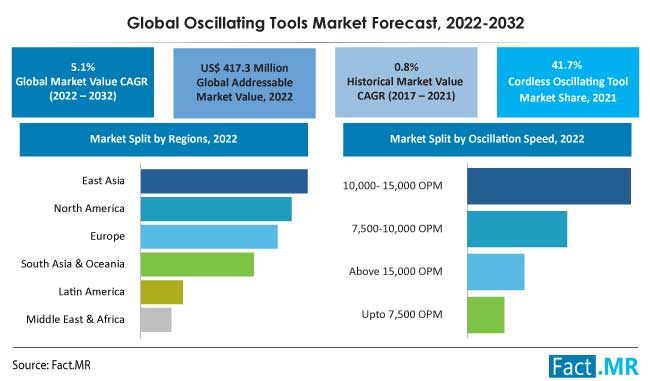650x381 pixels.
Task: Select the 41.7% Cordless Oscillating Tool share box
Action: (x=568, y=82)
